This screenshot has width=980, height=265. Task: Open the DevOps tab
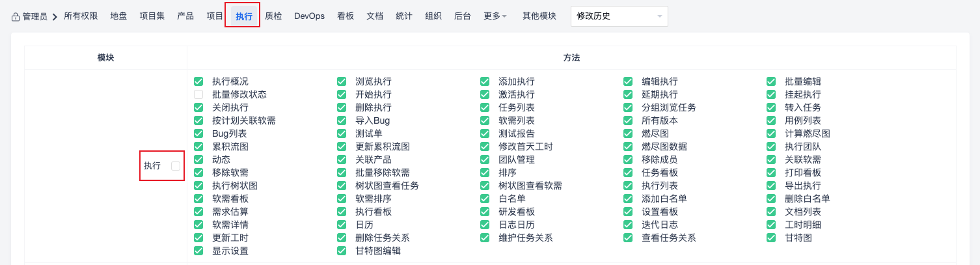(309, 16)
